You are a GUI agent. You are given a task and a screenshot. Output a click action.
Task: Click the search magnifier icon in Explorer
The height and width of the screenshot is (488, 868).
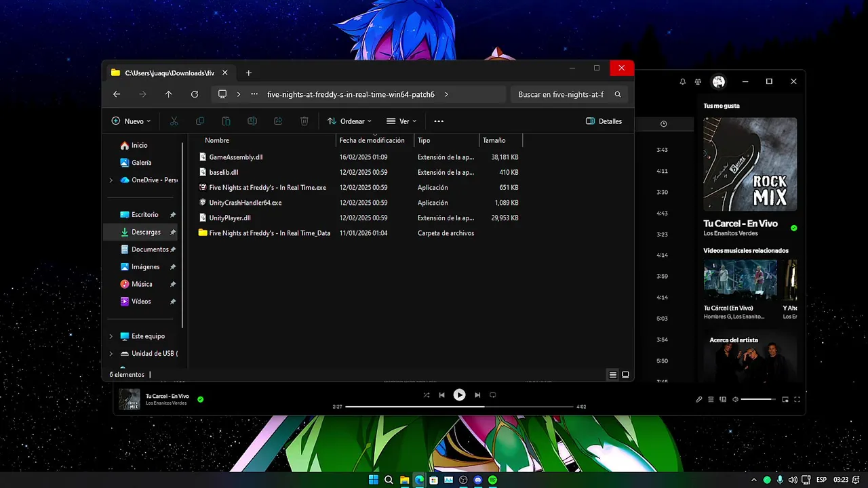coord(618,94)
